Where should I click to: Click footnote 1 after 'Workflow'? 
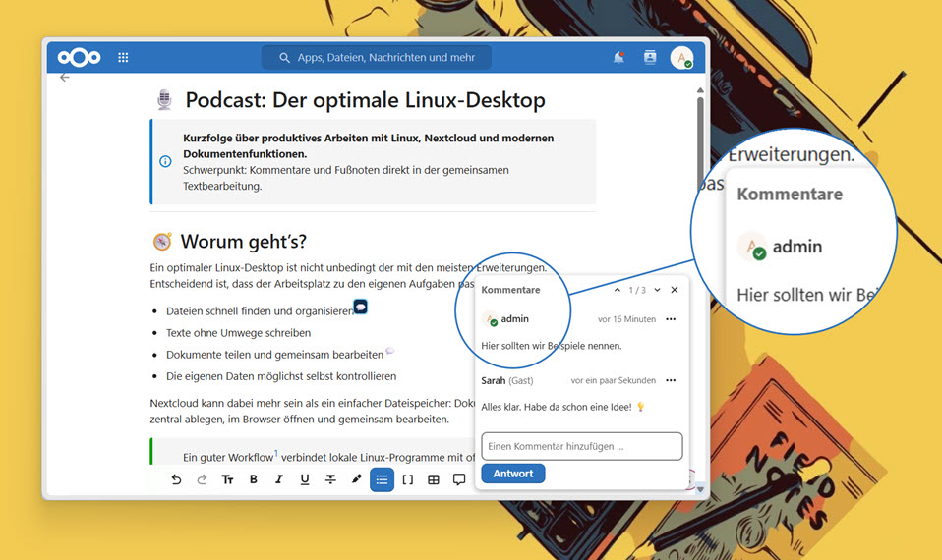point(276,453)
